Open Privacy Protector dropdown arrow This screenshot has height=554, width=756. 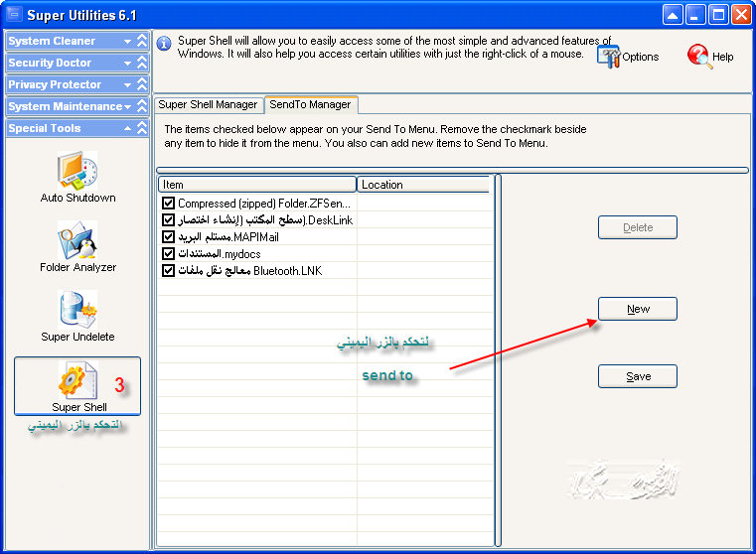[128, 84]
